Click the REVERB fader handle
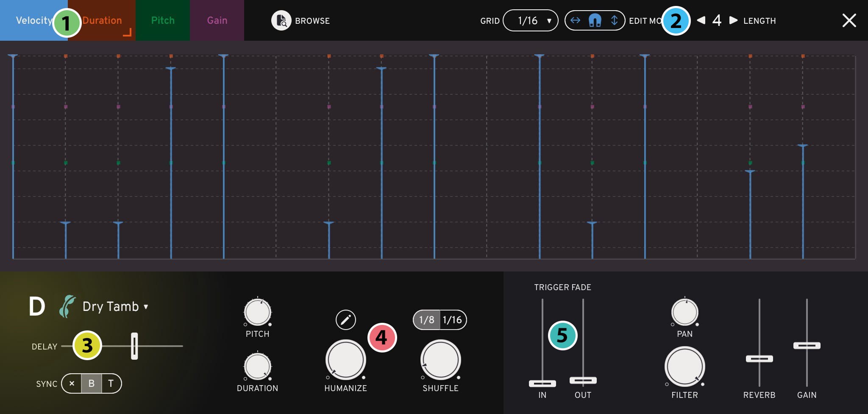The image size is (868, 414). (759, 359)
